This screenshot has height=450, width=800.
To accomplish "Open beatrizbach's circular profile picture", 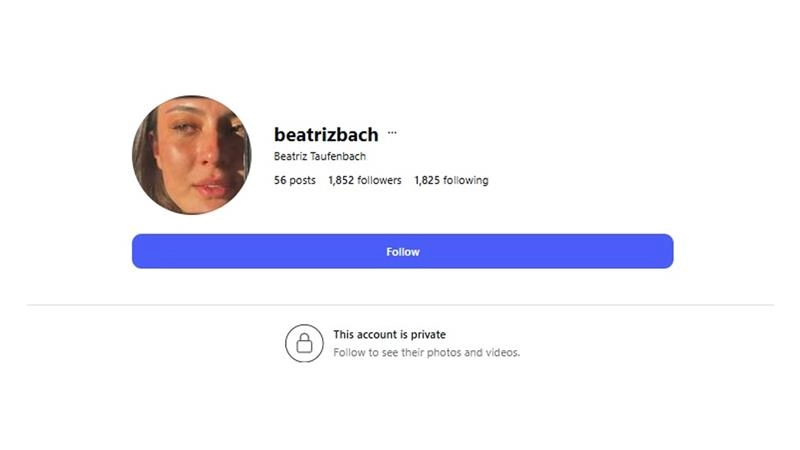I will tap(192, 155).
